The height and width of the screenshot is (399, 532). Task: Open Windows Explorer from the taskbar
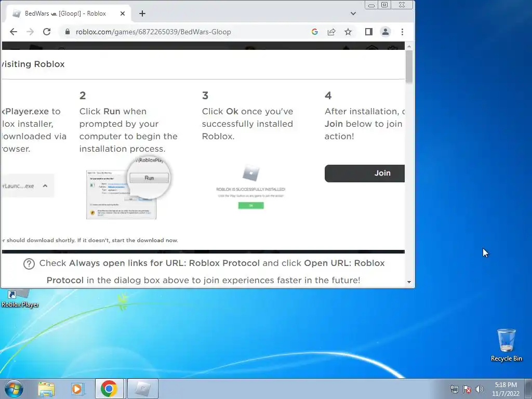pos(46,389)
